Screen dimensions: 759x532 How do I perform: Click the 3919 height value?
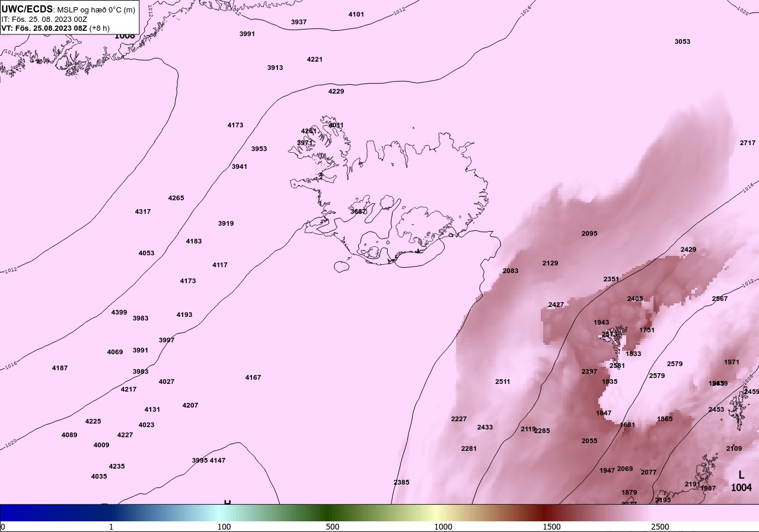(226, 223)
